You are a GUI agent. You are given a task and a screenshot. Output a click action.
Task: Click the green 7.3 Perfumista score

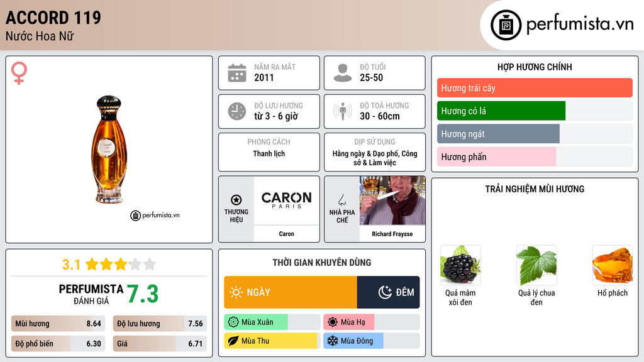(142, 294)
